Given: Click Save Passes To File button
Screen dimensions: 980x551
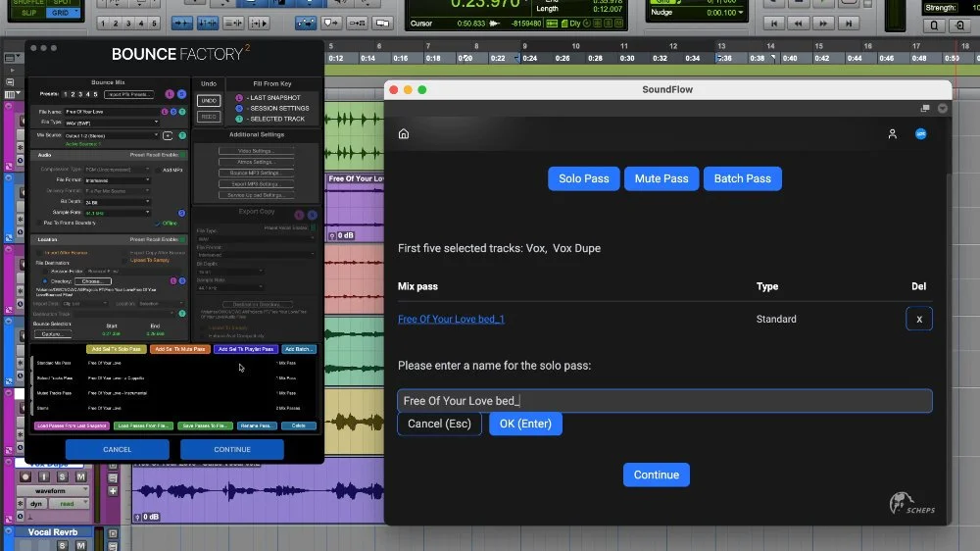Looking at the screenshot, I should [x=205, y=426].
